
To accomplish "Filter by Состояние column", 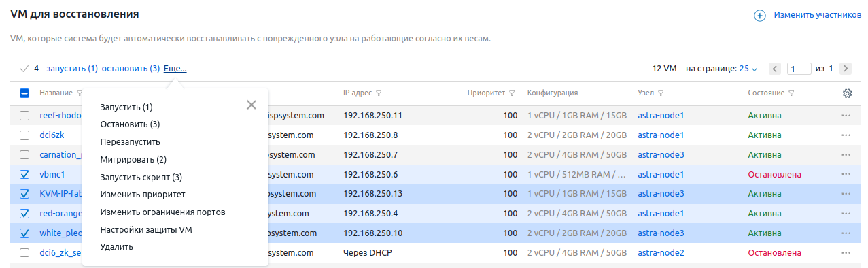I will pyautogui.click(x=791, y=93).
